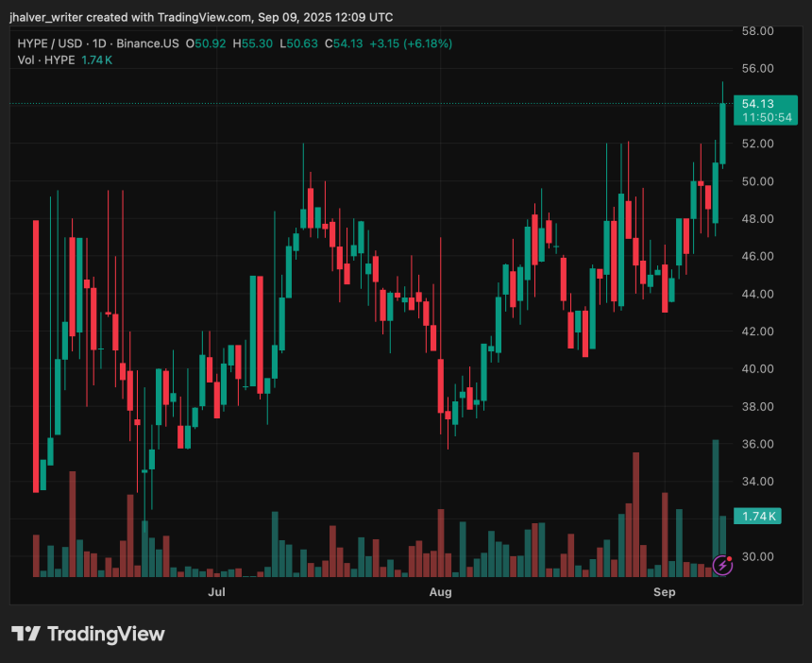Click the Jul label on time axis

(216, 592)
